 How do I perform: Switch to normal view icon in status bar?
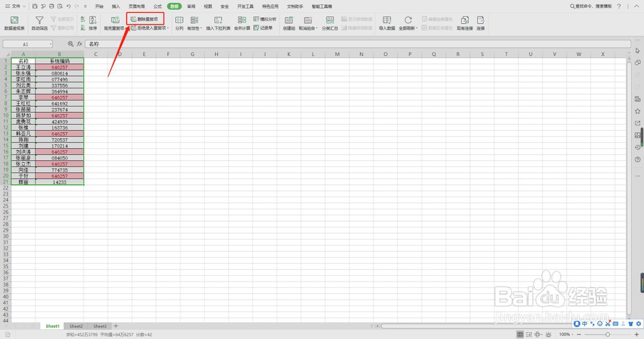pos(520,334)
